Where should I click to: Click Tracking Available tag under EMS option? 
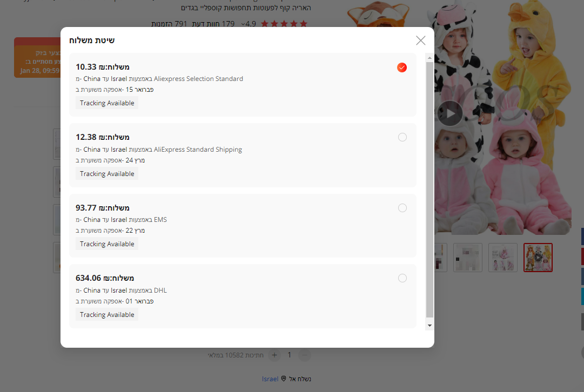107,244
